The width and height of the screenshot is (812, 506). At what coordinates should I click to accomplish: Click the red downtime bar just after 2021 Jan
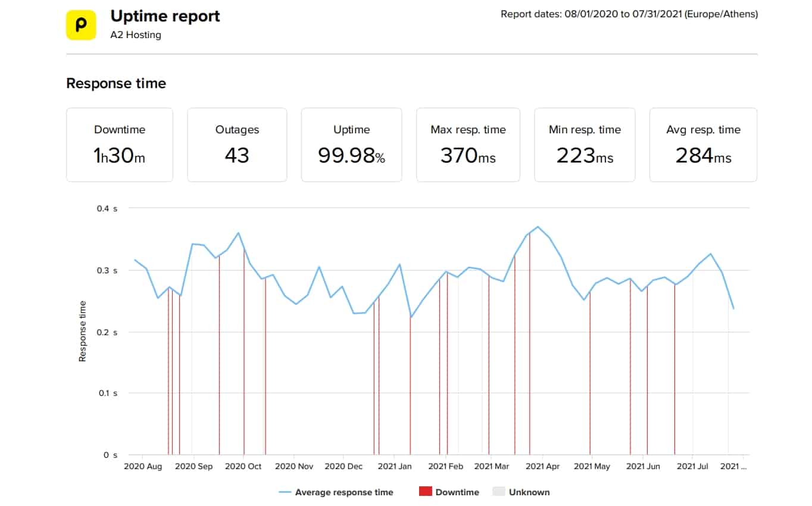(410, 385)
